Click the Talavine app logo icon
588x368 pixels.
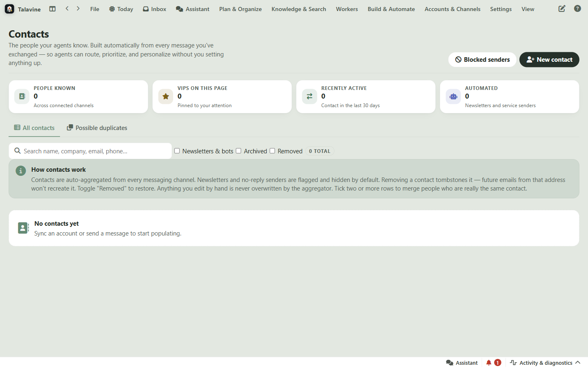[9, 9]
